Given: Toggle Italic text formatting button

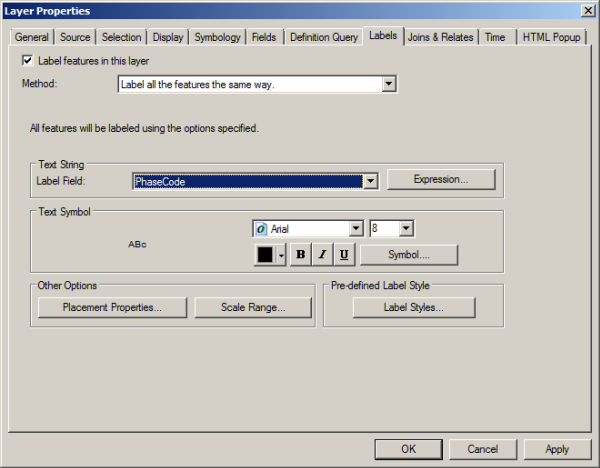Looking at the screenshot, I should pyautogui.click(x=322, y=255).
